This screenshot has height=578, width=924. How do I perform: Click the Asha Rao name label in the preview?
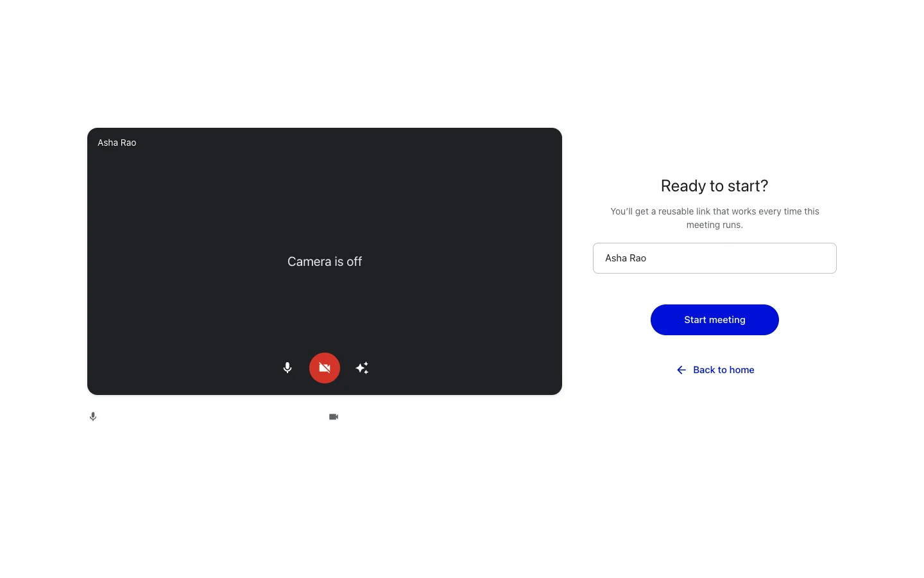coord(117,143)
